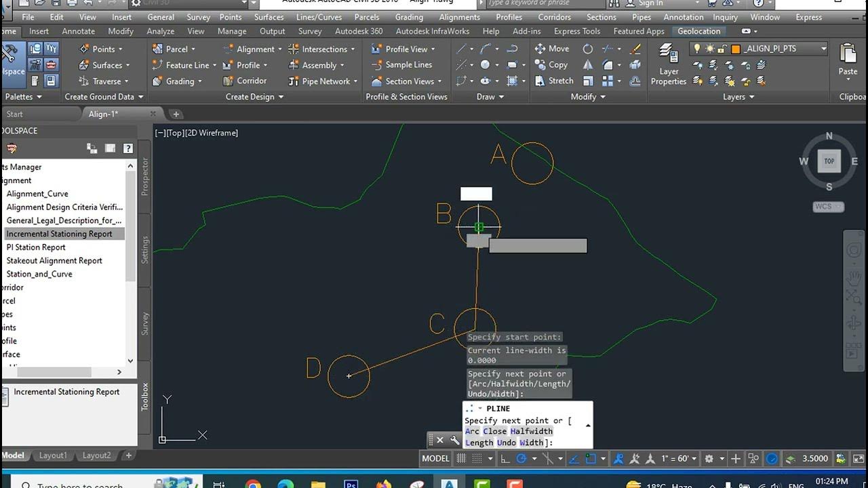Open annotation scale 1" = 60' dropdown
This screenshot has width=868, height=488.
[x=679, y=459]
